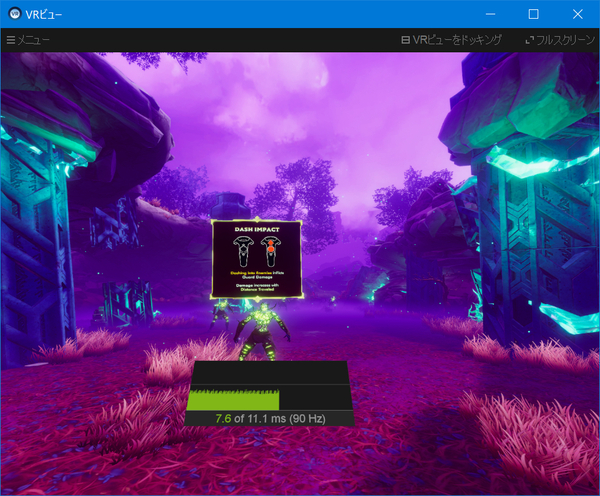The width and height of the screenshot is (600, 496).
Task: Minimize the VRビュー window
Action: coord(490,14)
